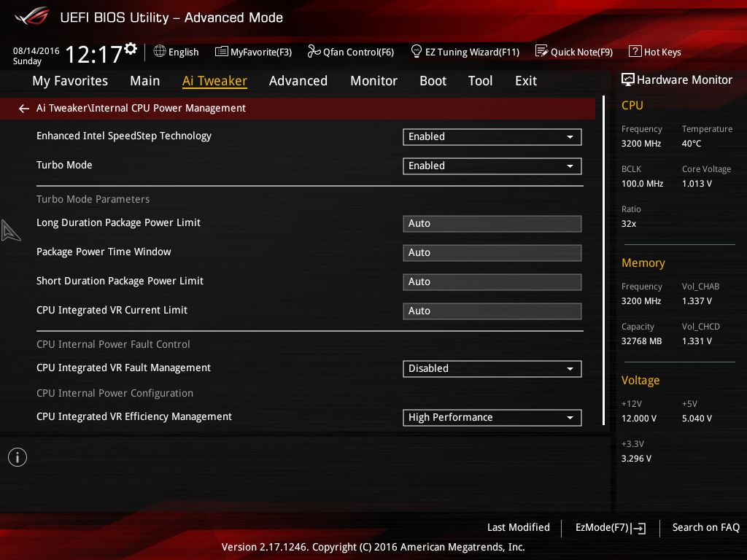Click the back arrow in breadcrumb bar
Viewport: 747px width, 560px height.
click(24, 109)
